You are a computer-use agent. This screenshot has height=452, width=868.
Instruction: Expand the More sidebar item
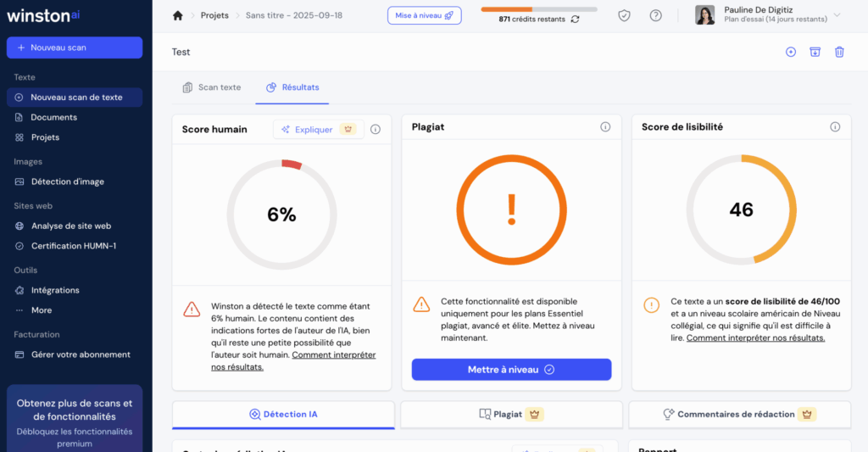coord(41,310)
